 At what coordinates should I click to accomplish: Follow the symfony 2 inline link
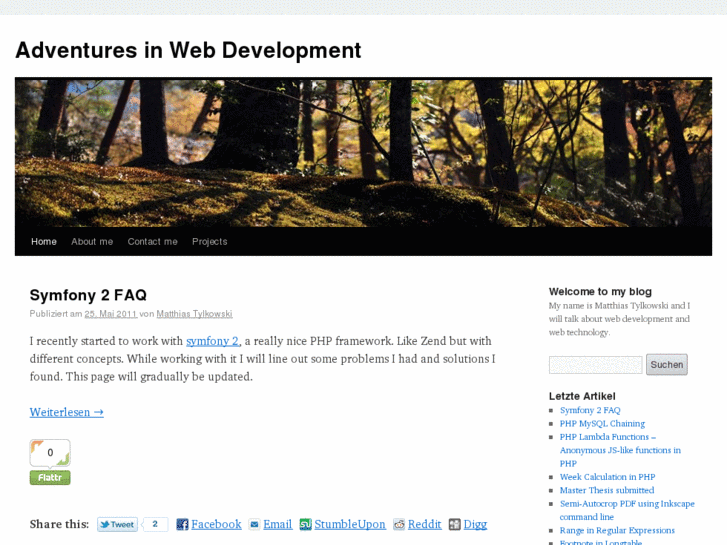(213, 341)
